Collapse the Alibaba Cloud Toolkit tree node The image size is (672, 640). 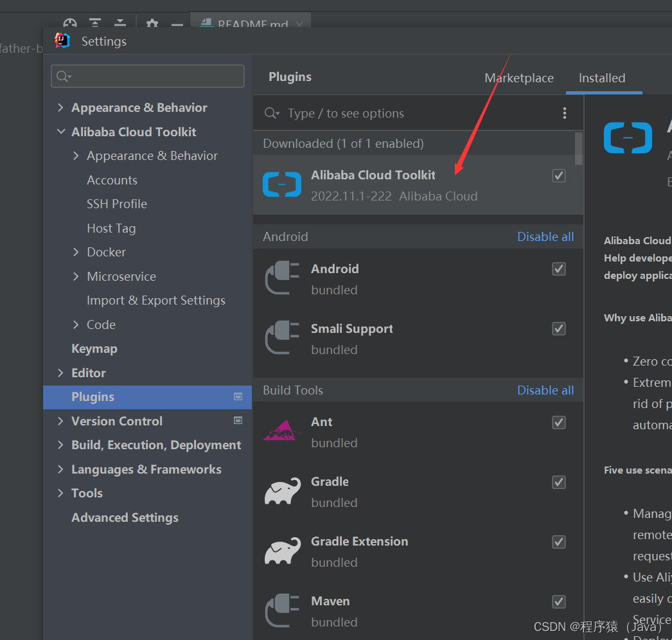coord(61,132)
